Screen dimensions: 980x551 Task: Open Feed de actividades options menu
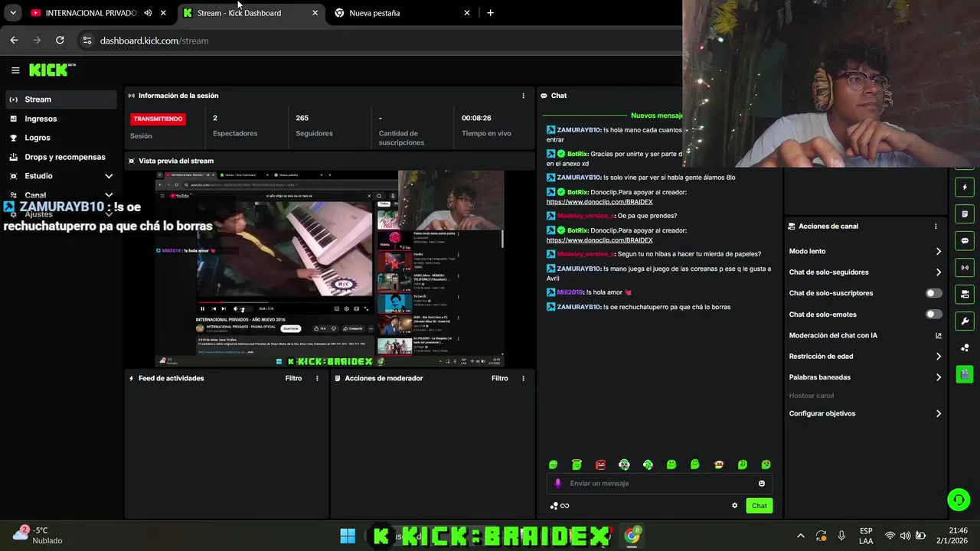(317, 378)
